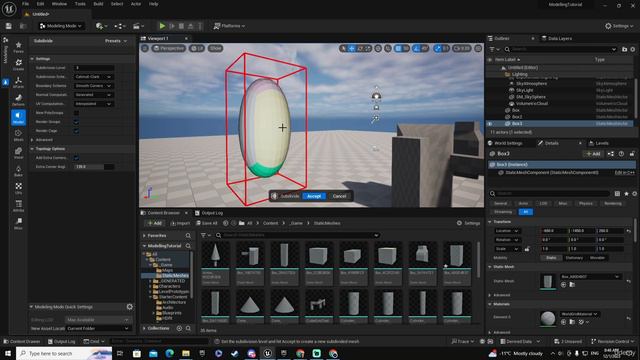Open the Presets dropdown in Subdivide panel

click(116, 41)
